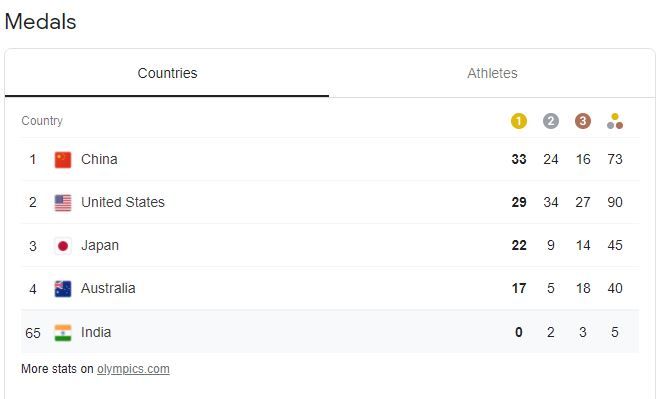
Task: Select the India row at rank 65
Action: tap(330, 332)
